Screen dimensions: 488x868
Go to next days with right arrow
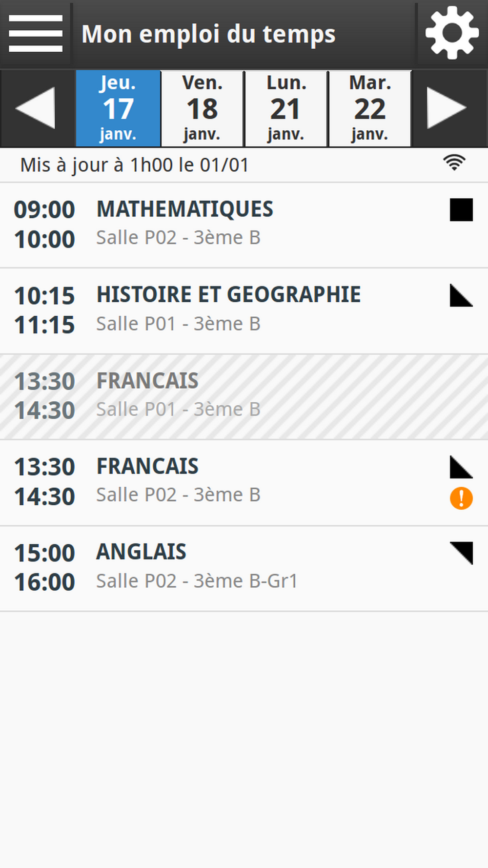click(447, 108)
